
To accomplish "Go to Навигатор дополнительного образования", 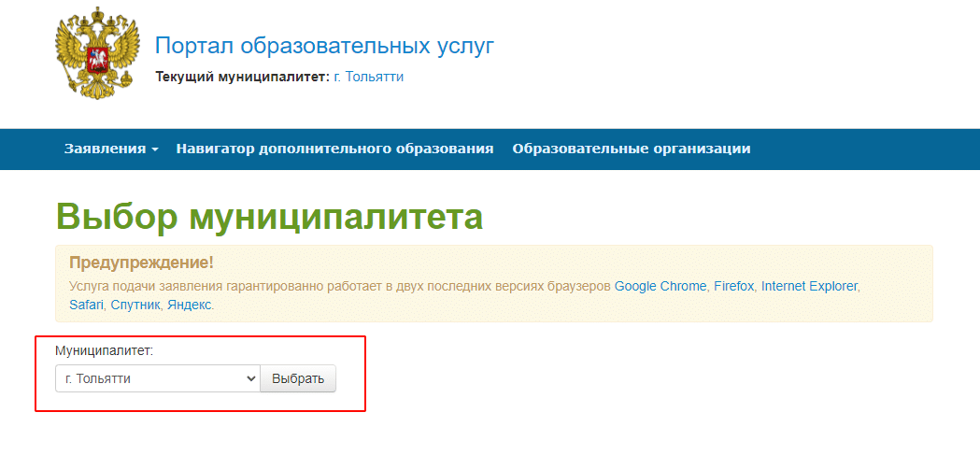I will tap(334, 149).
